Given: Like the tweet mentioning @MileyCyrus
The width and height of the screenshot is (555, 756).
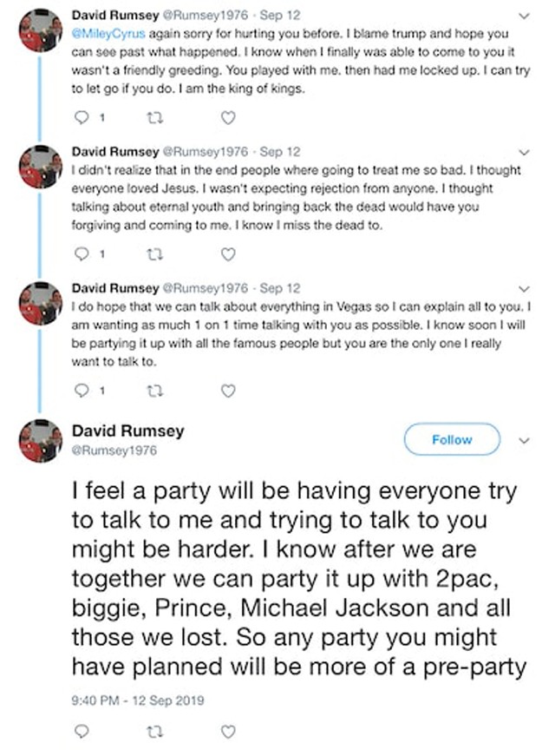Looking at the screenshot, I should (227, 117).
